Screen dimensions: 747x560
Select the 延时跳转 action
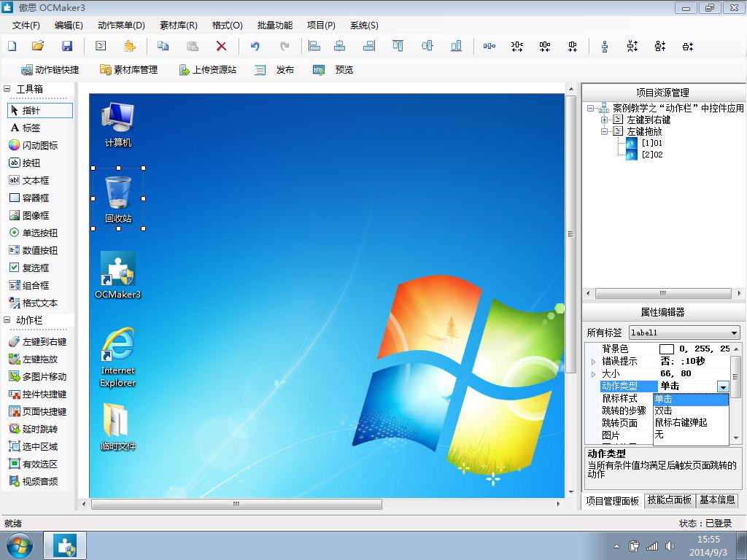tap(34, 429)
